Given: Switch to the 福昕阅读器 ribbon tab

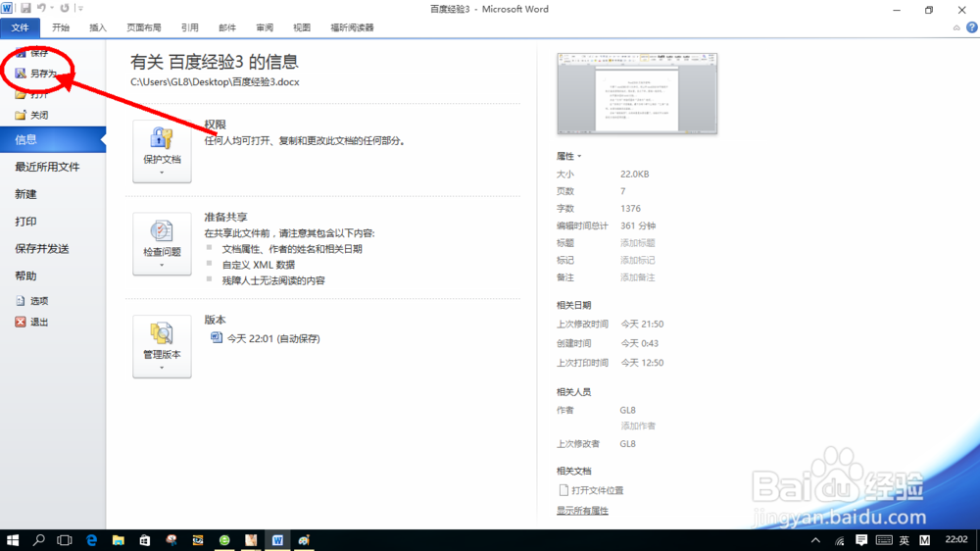Looking at the screenshot, I should [x=352, y=27].
